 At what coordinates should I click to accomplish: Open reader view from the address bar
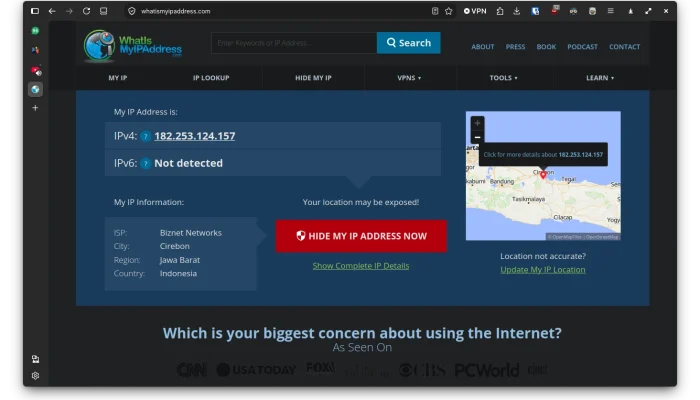(435, 11)
